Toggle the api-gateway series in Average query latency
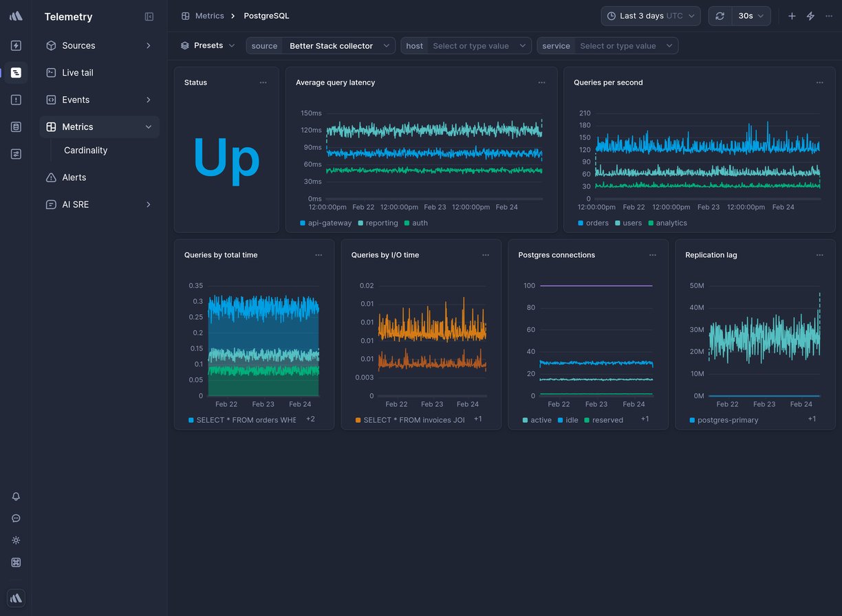Screen dimensions: 842x616 pos(325,223)
